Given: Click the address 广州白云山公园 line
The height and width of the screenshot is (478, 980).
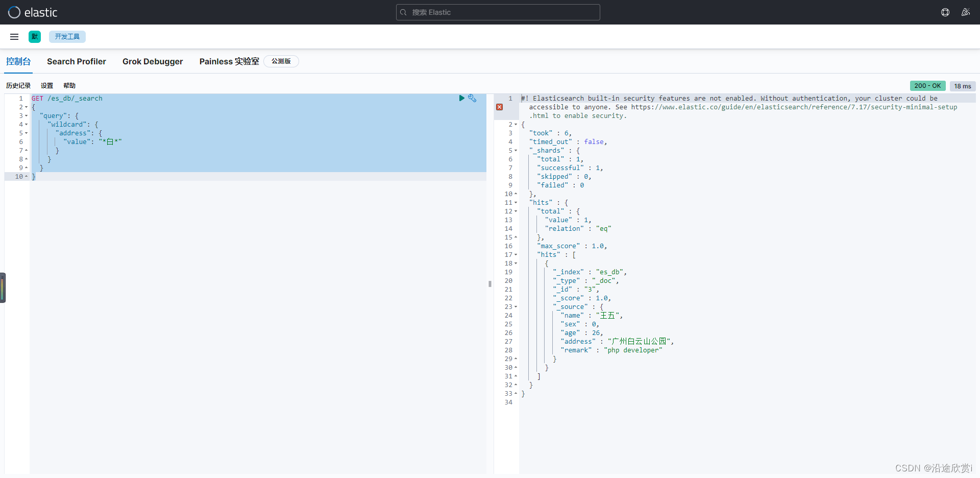Looking at the screenshot, I should point(617,342).
